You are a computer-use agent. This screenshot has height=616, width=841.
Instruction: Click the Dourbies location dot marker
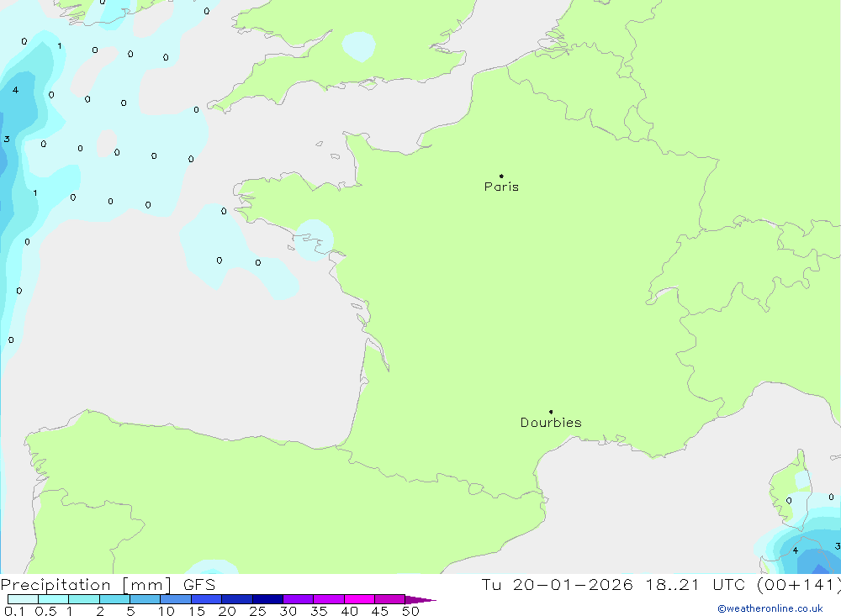(x=551, y=412)
